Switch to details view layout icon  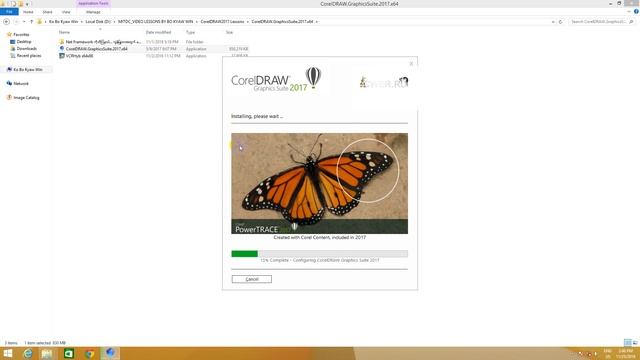coord(628,343)
